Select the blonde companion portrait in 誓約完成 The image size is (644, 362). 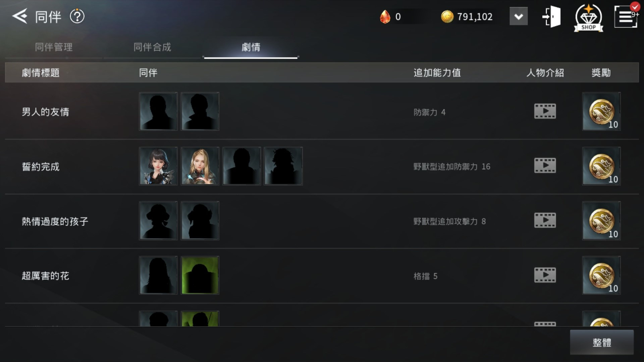coord(200,166)
